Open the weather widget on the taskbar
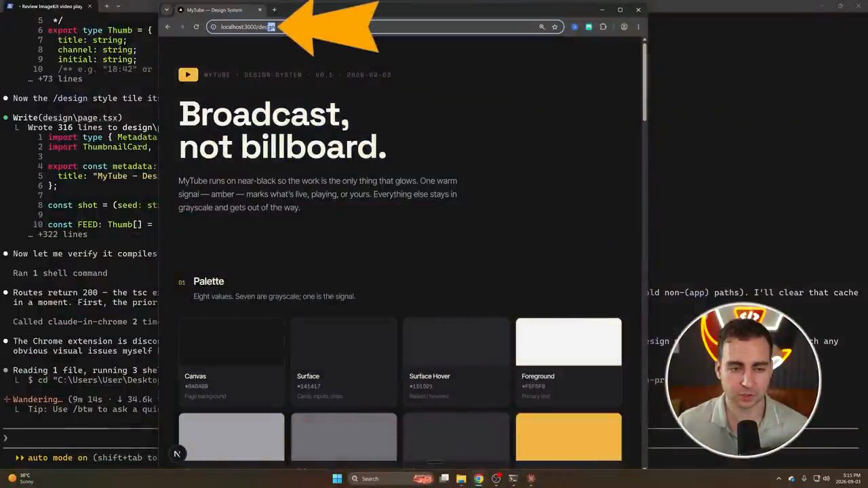 tap(20, 479)
